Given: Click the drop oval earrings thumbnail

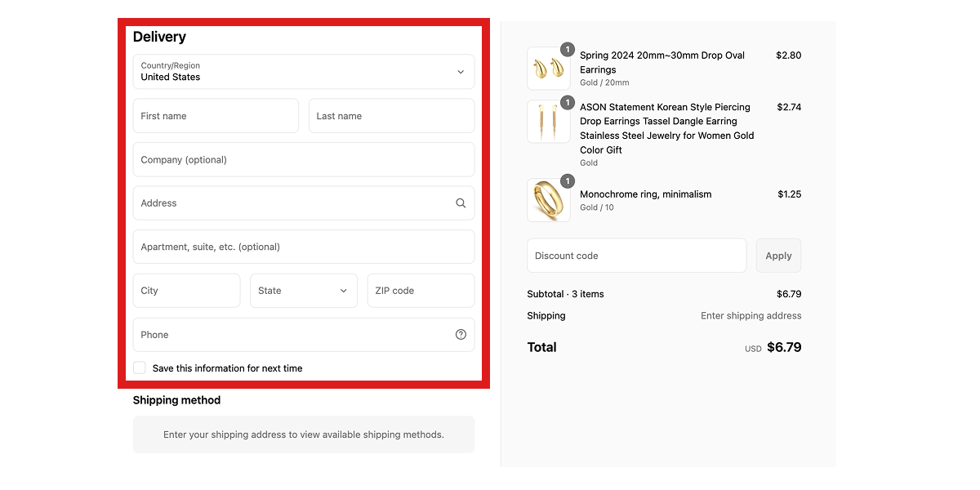Looking at the screenshot, I should 548,69.
